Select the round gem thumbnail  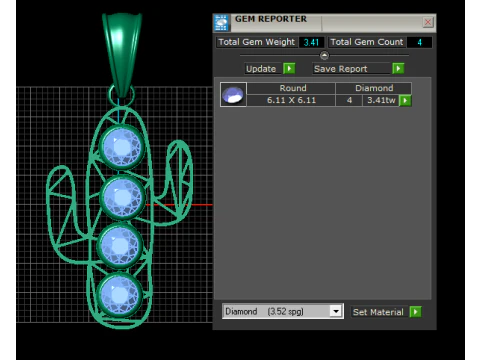tap(233, 95)
